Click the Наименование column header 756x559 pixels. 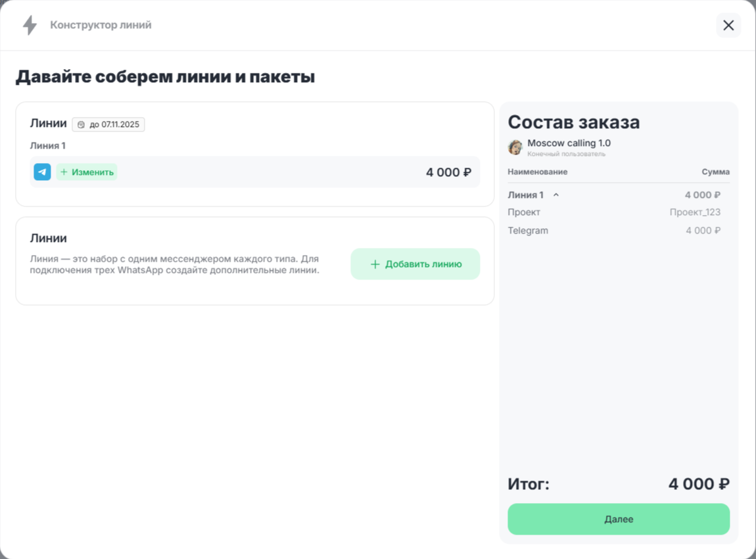coord(537,172)
